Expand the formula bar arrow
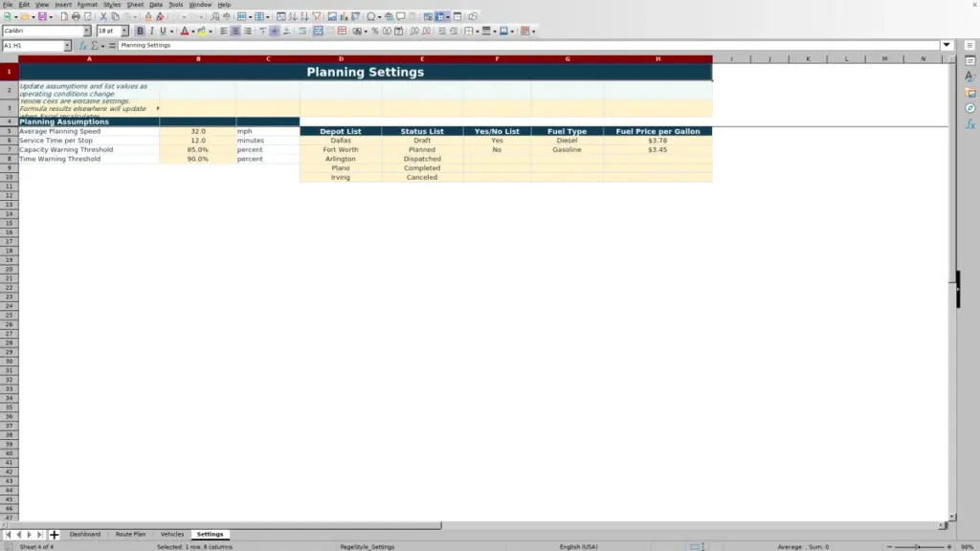 click(x=947, y=45)
